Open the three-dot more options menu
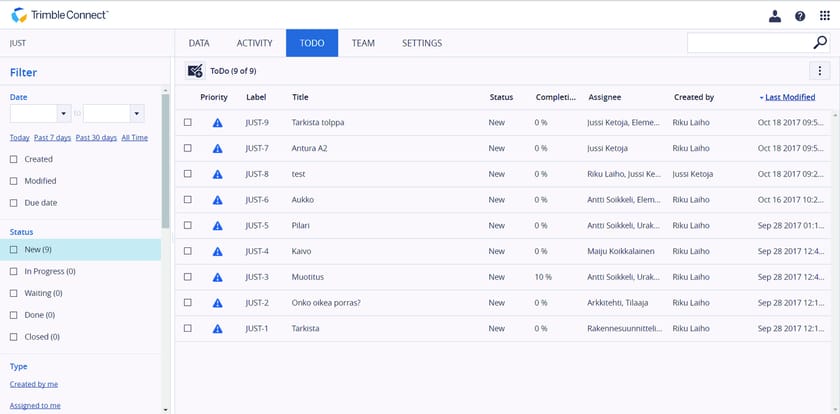 click(x=820, y=71)
